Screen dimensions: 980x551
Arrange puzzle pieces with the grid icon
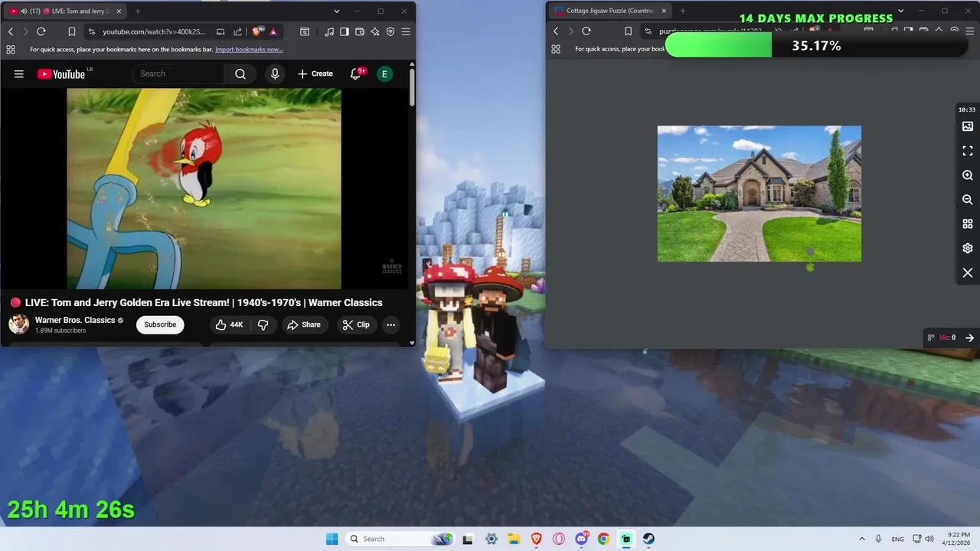point(968,224)
